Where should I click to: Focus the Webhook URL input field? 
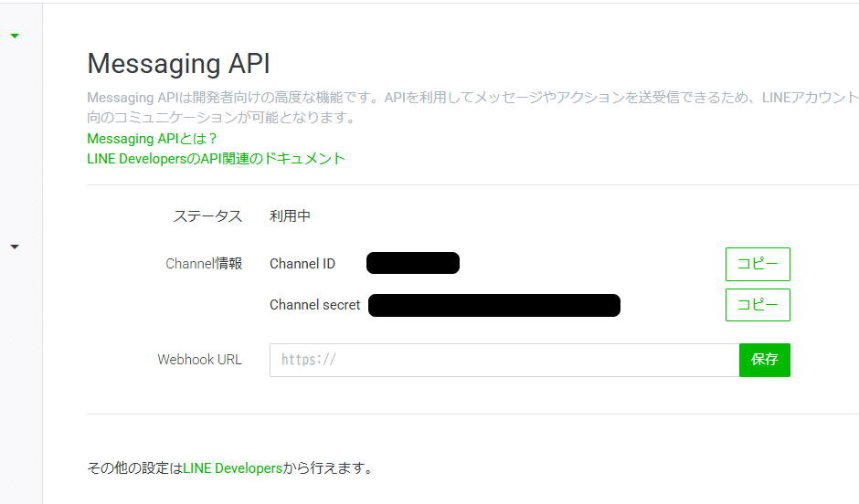(504, 360)
